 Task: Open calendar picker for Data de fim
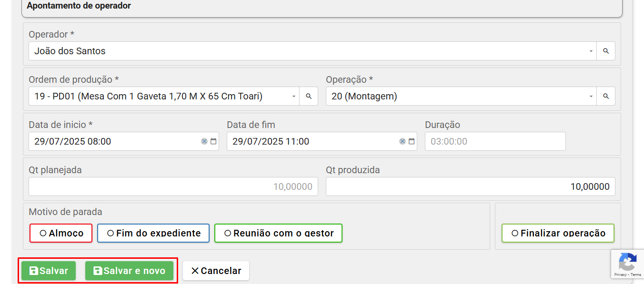point(412,141)
